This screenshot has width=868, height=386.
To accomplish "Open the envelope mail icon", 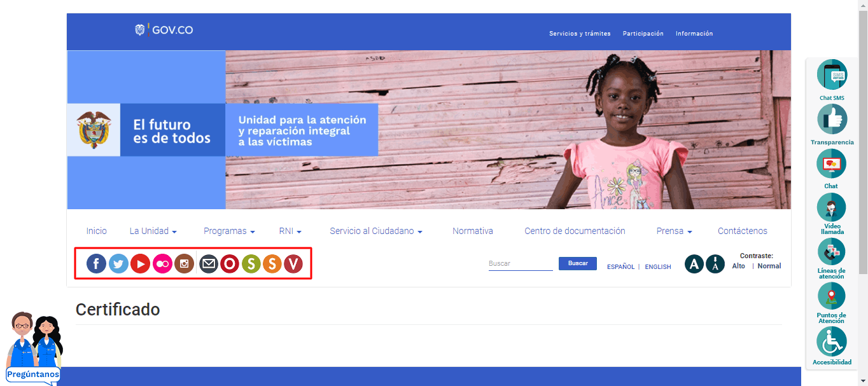I will (x=209, y=263).
